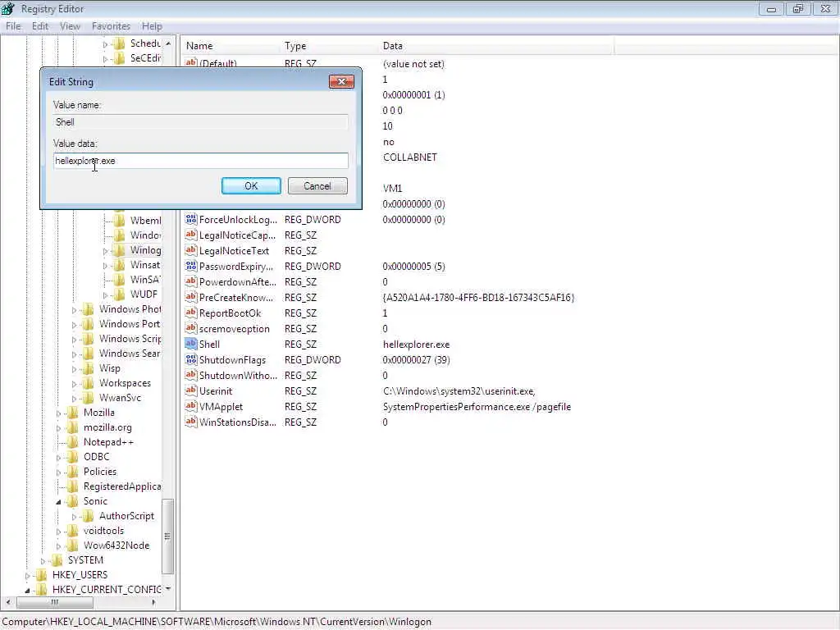Click the tree pane horizontal scrollbar thumb

(55, 602)
